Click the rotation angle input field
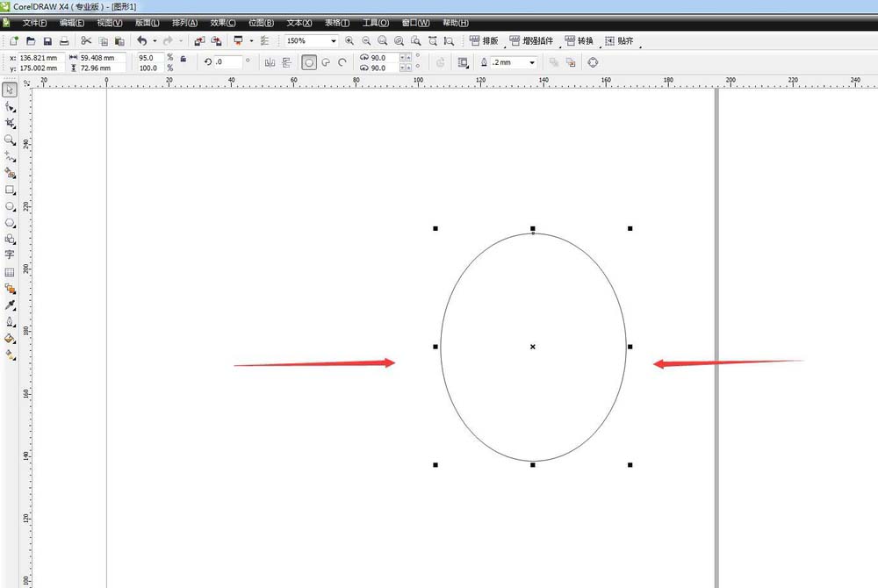878x588 pixels. tap(228, 62)
